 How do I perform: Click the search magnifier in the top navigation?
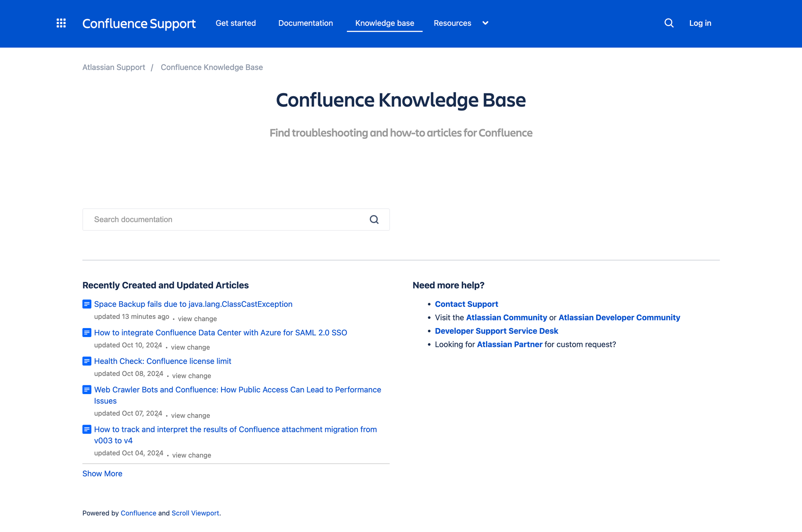coord(669,23)
